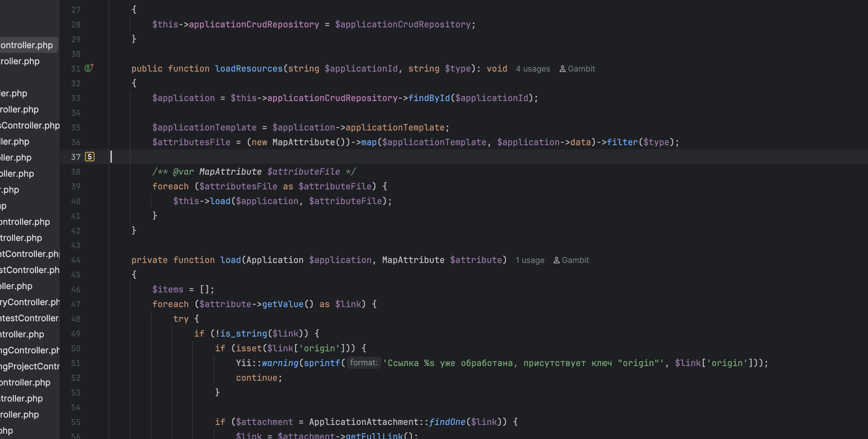Open stController.php in the file list
The width and height of the screenshot is (868, 439).
coord(30,270)
